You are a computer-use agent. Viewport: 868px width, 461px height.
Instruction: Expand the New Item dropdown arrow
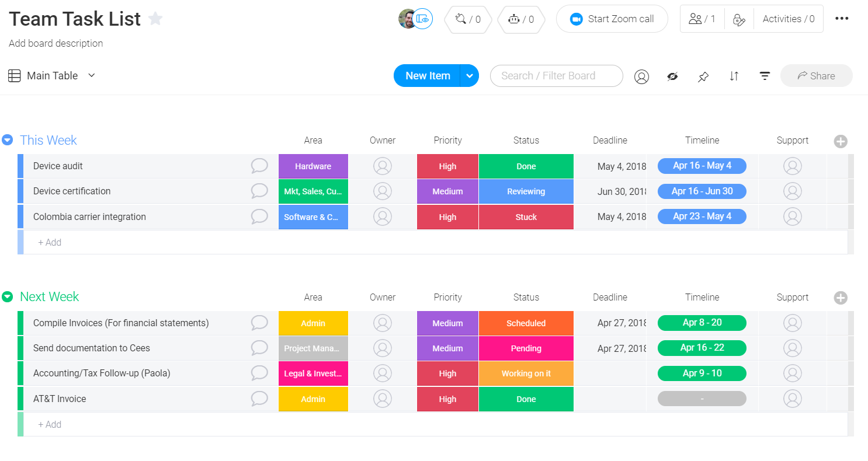(470, 76)
